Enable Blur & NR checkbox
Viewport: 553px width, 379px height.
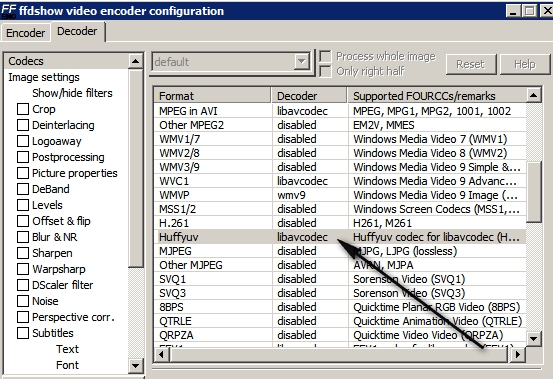(x=23, y=237)
